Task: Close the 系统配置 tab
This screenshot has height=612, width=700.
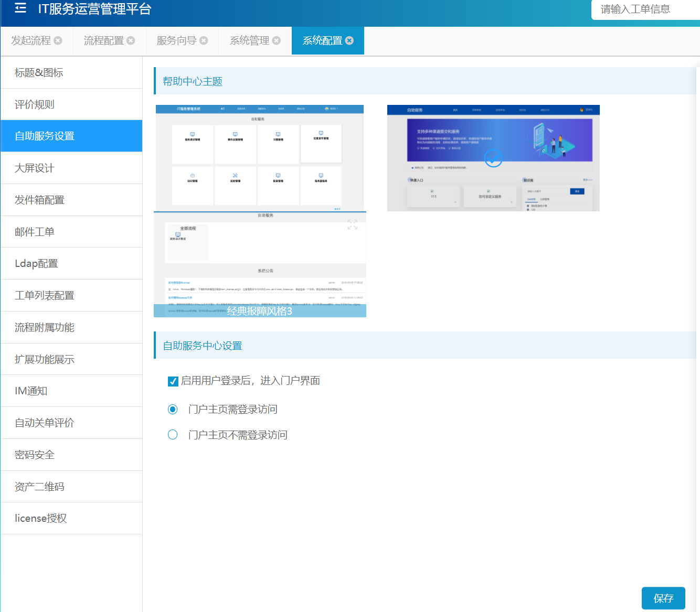Action: [x=349, y=40]
